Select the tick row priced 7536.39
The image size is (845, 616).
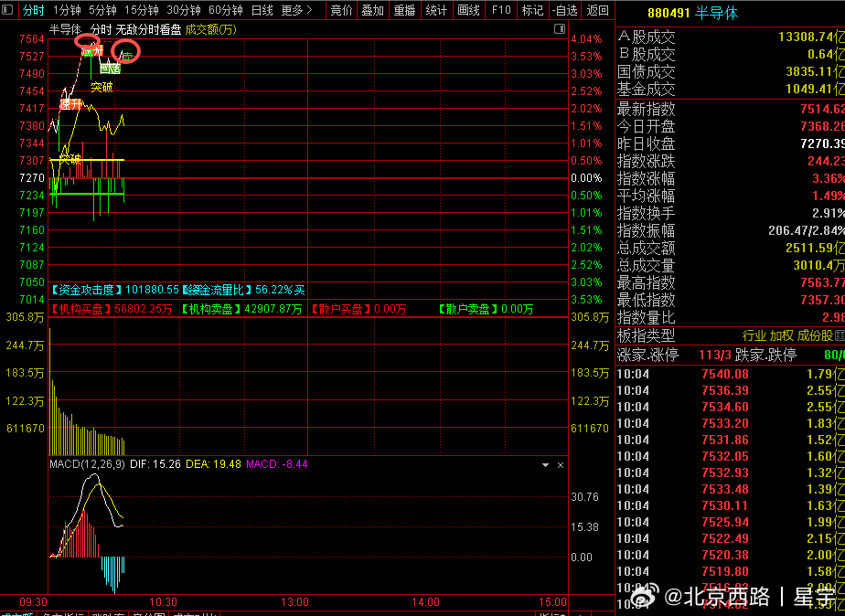click(x=730, y=390)
